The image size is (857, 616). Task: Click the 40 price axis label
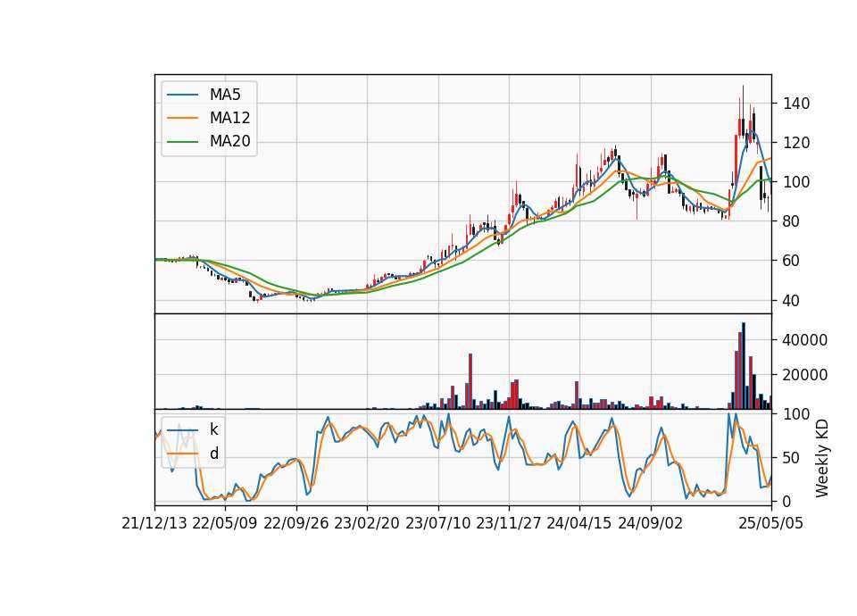(792, 301)
